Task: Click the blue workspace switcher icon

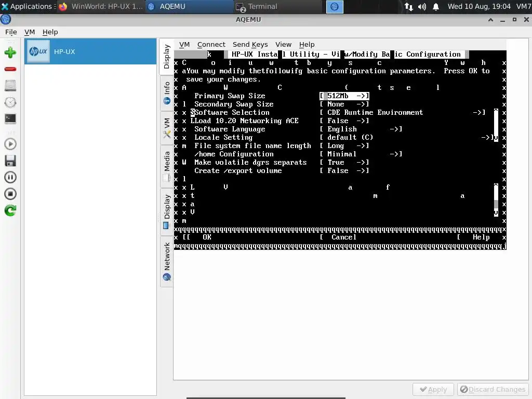Action: (x=335, y=7)
